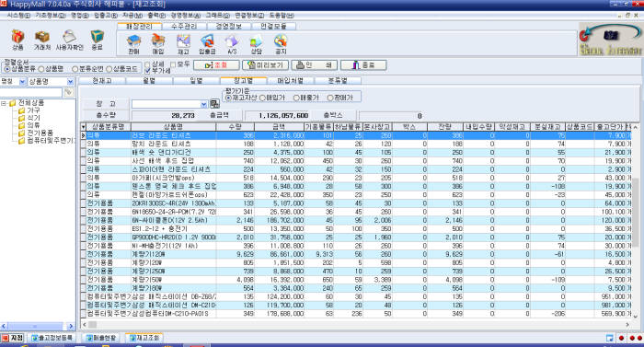Select 매출가 valuation radio
Viewport: 644px width, 347px height.
[x=296, y=98]
